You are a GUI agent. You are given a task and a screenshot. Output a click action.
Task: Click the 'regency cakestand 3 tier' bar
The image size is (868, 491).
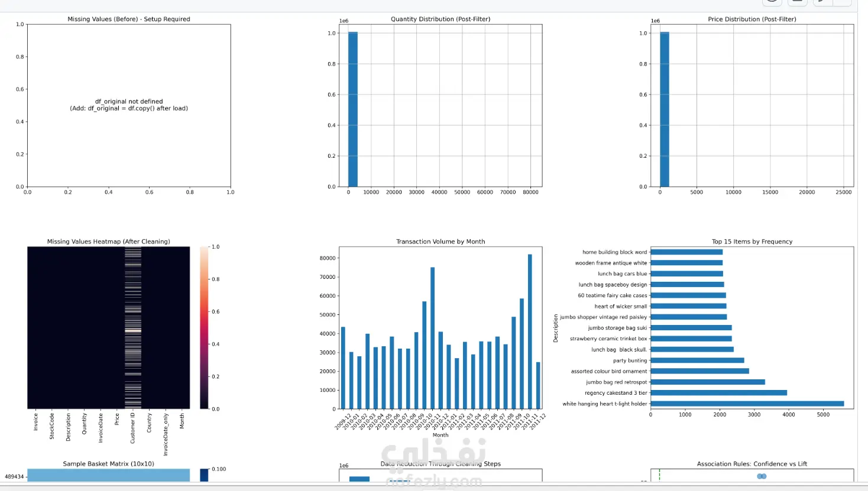coord(718,393)
